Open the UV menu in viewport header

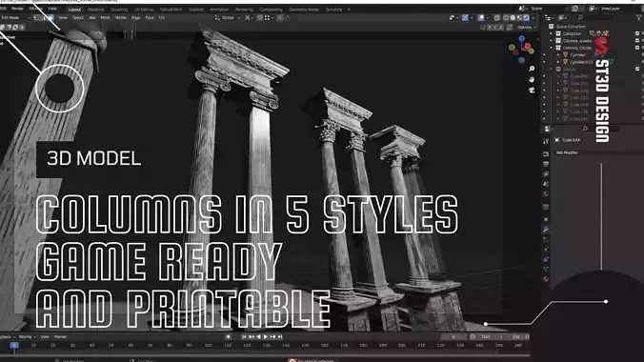[162, 18]
